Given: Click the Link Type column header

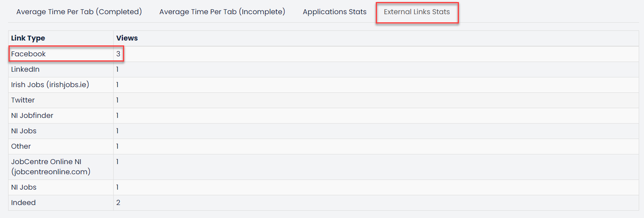Looking at the screenshot, I should coord(28,38).
